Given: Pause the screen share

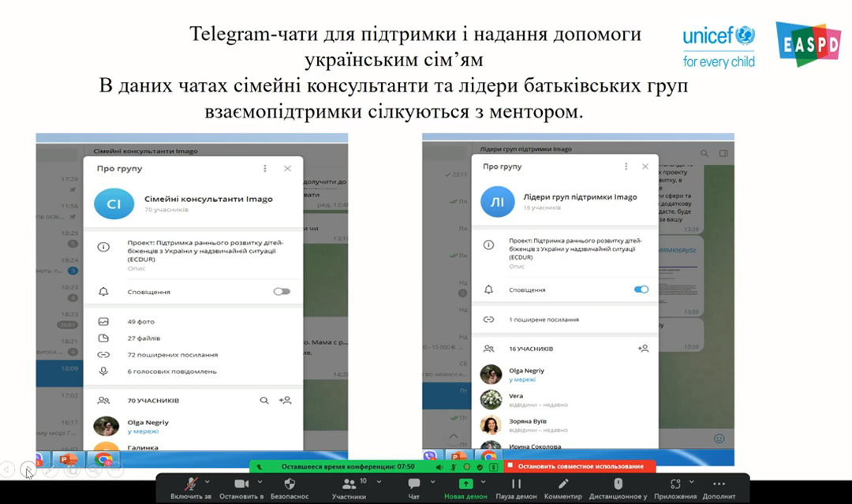Looking at the screenshot, I should coord(516,484).
